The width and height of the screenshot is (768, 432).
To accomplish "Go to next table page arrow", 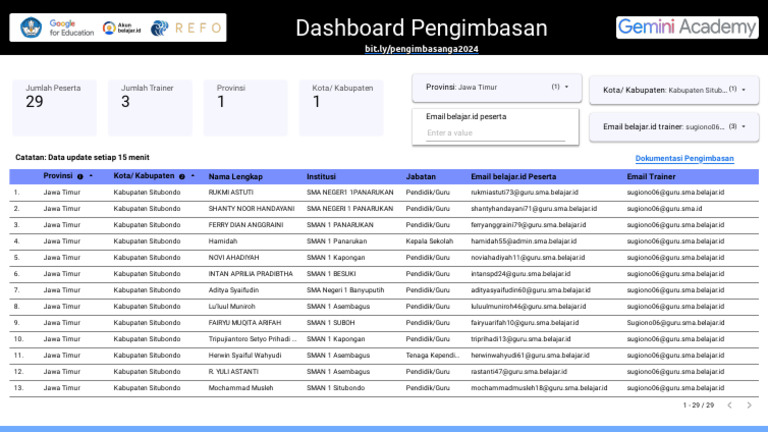I will point(749,405).
